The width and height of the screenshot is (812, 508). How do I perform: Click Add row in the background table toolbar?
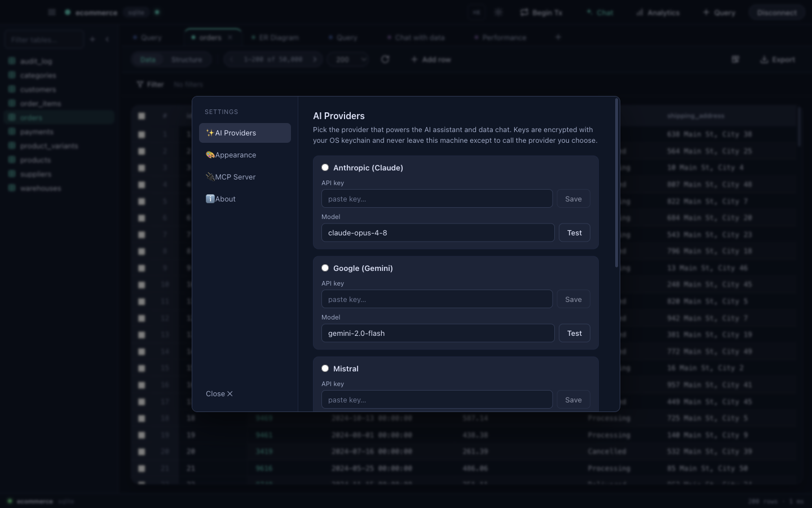[431, 59]
